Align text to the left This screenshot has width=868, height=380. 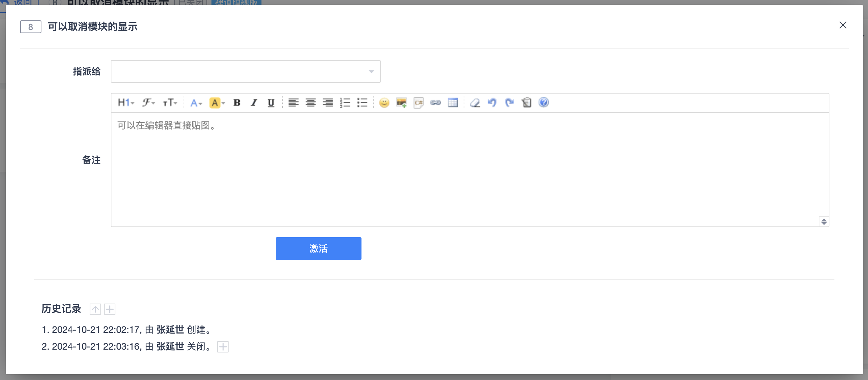click(x=294, y=103)
